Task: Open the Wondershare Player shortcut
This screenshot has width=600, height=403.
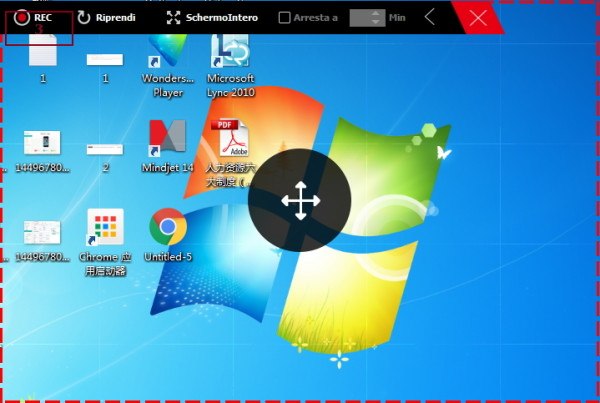Action: click(167, 55)
